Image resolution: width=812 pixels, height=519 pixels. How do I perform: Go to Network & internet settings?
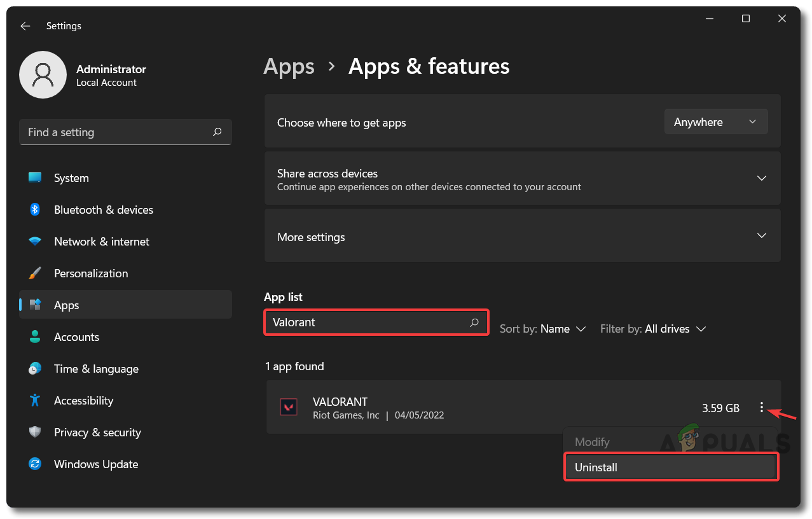[x=101, y=242]
